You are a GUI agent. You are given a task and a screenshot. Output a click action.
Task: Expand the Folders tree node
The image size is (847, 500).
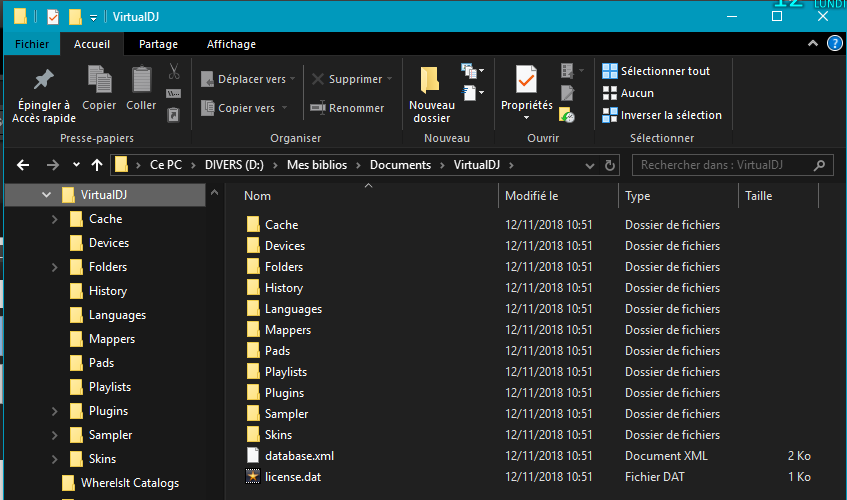[x=55, y=267]
